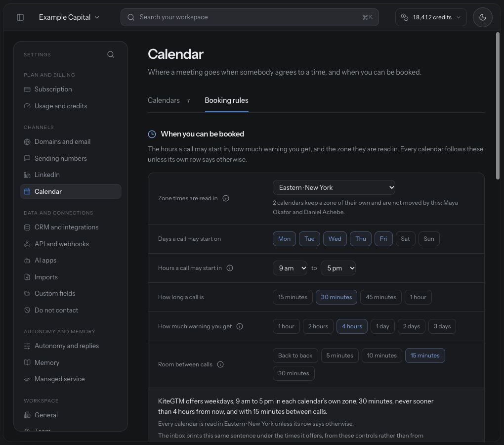Screen dimensions: 504x445
Task: Open AI apps settings
Action: click(70, 260)
